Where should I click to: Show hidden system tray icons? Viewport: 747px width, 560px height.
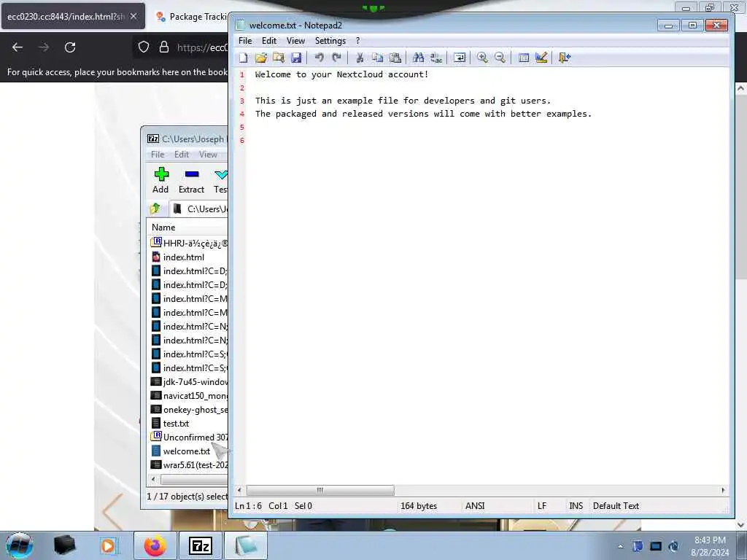coord(620,546)
